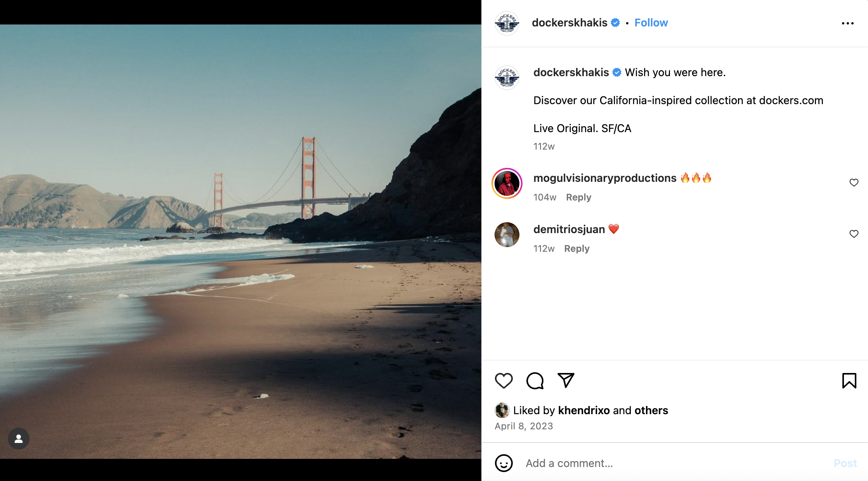Follow the dockerskhakis account
Screen dimensions: 868x481
point(651,23)
